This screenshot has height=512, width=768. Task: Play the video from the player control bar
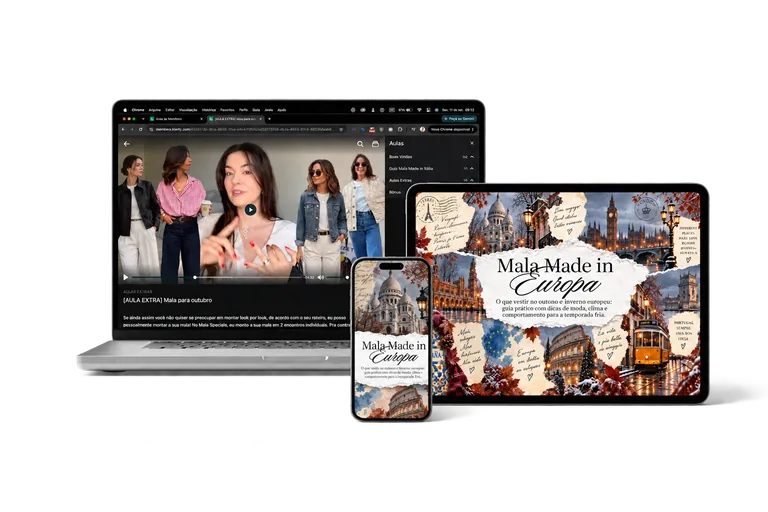126,277
